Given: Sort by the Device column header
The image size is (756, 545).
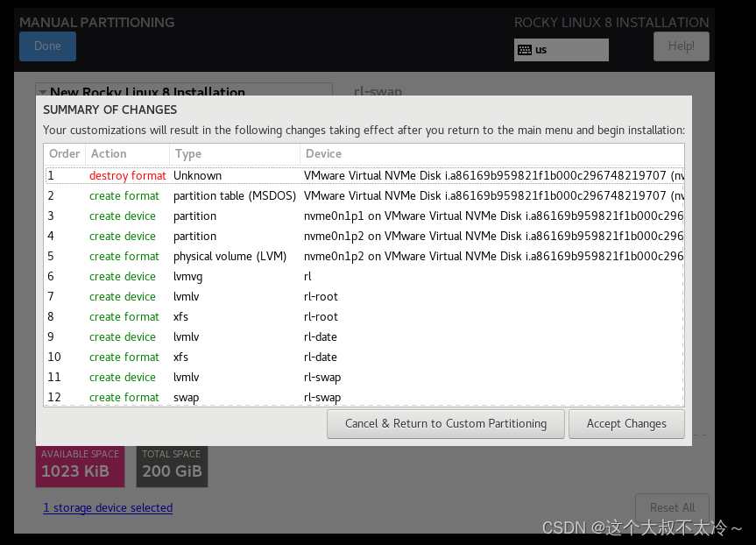Looking at the screenshot, I should pyautogui.click(x=491, y=154).
